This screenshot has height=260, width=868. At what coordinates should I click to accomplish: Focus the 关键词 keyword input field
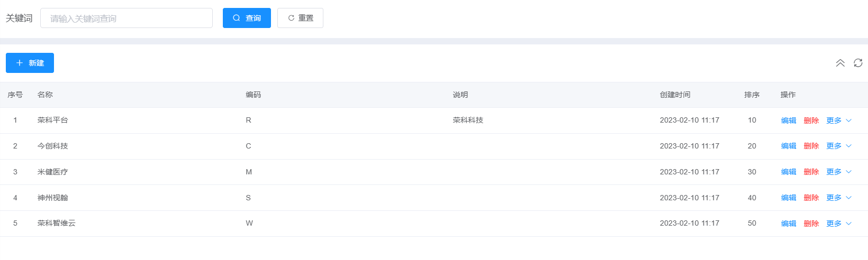tap(126, 18)
